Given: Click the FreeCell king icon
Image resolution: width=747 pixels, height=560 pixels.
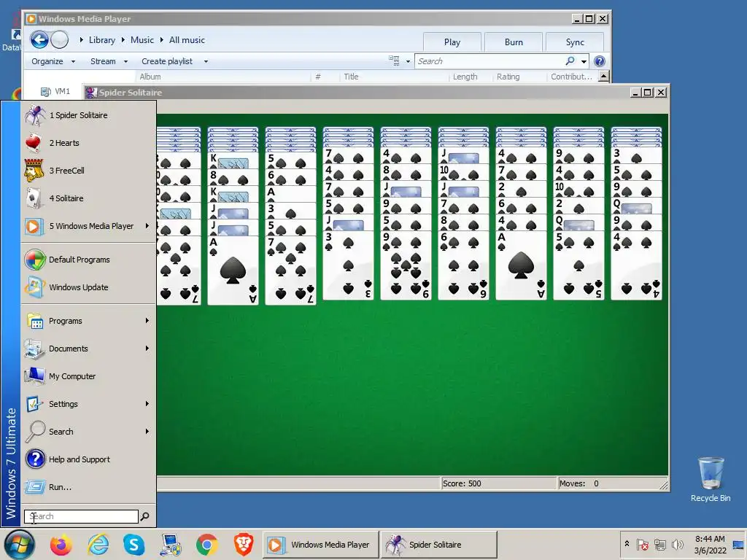Looking at the screenshot, I should tap(34, 171).
